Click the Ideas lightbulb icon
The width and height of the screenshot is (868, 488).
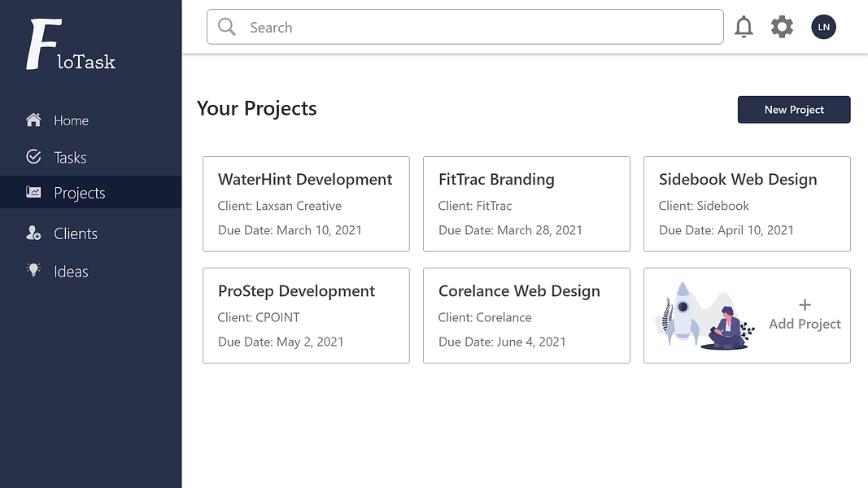[x=33, y=271]
